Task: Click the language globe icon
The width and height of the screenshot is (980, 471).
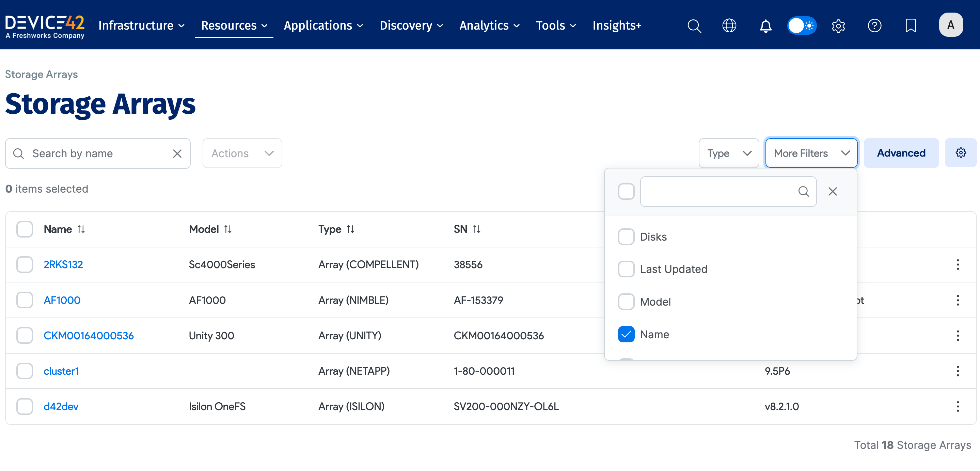Action: [729, 26]
